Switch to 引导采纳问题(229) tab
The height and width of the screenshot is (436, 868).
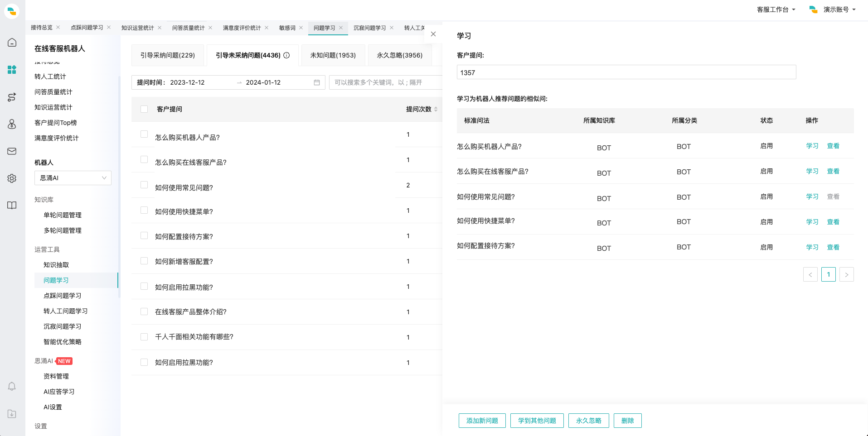[x=168, y=55]
